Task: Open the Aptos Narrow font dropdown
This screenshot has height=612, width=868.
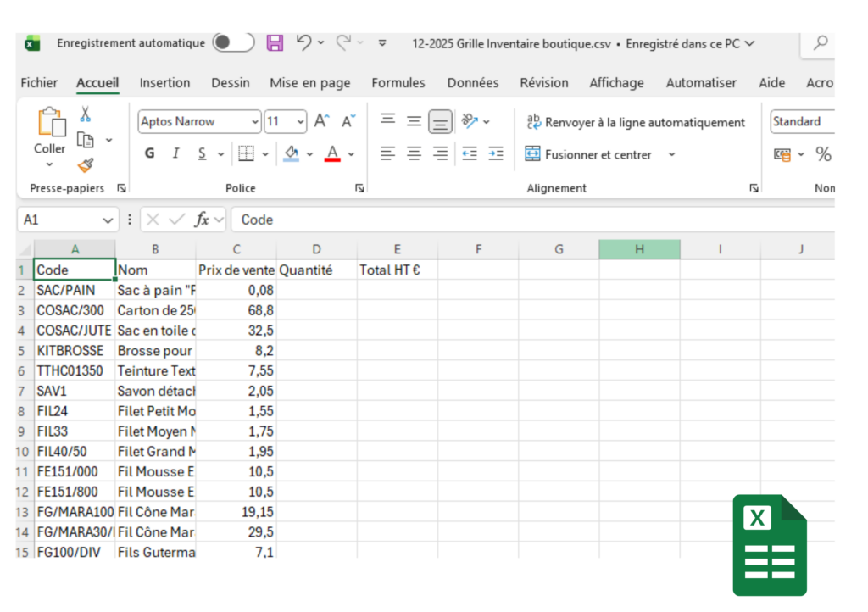Action: pos(255,122)
